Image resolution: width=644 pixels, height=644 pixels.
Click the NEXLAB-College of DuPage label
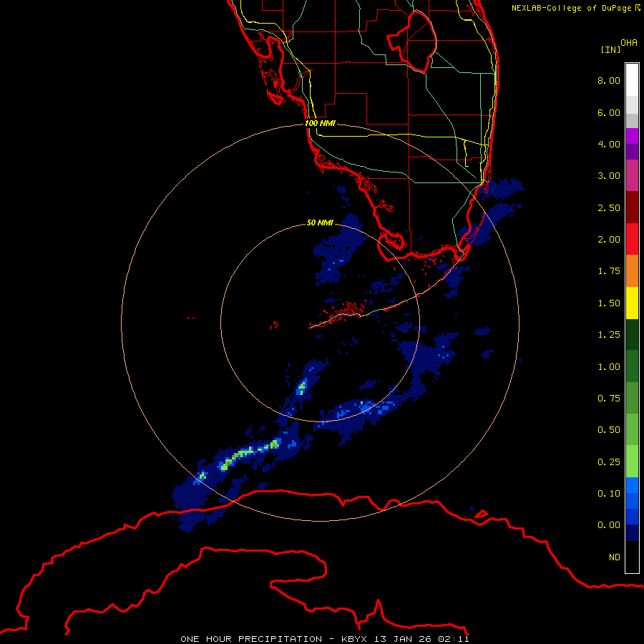[x=576, y=8]
